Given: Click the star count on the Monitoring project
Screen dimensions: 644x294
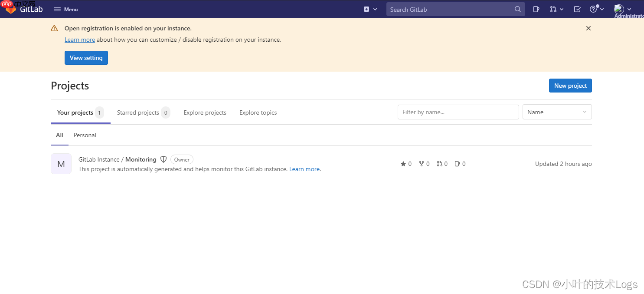Looking at the screenshot, I should pyautogui.click(x=406, y=164).
